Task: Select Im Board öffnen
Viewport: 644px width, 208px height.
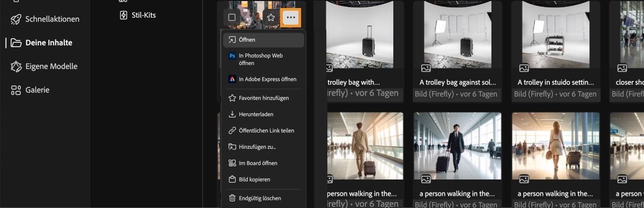Action: pos(264,163)
